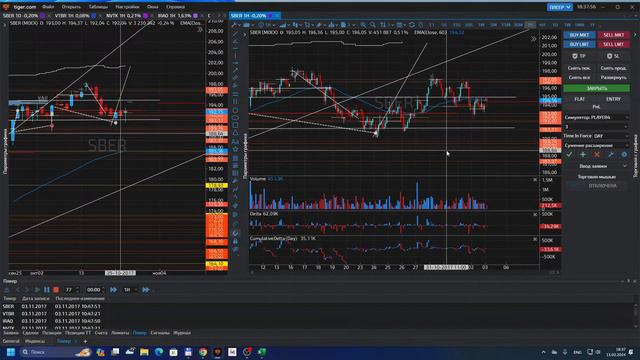Click the fast-forward icon after time field
The width and height of the screenshot is (640, 360).
point(113,289)
